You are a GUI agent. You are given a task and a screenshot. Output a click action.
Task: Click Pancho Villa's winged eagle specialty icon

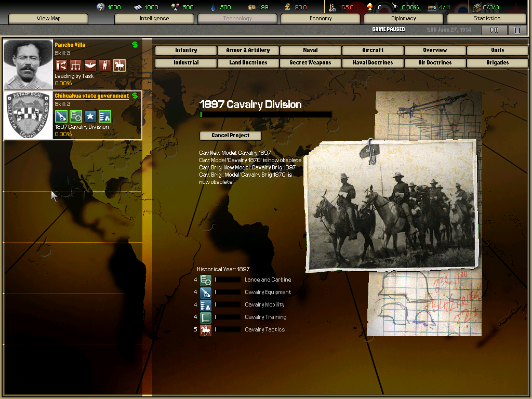(90, 65)
